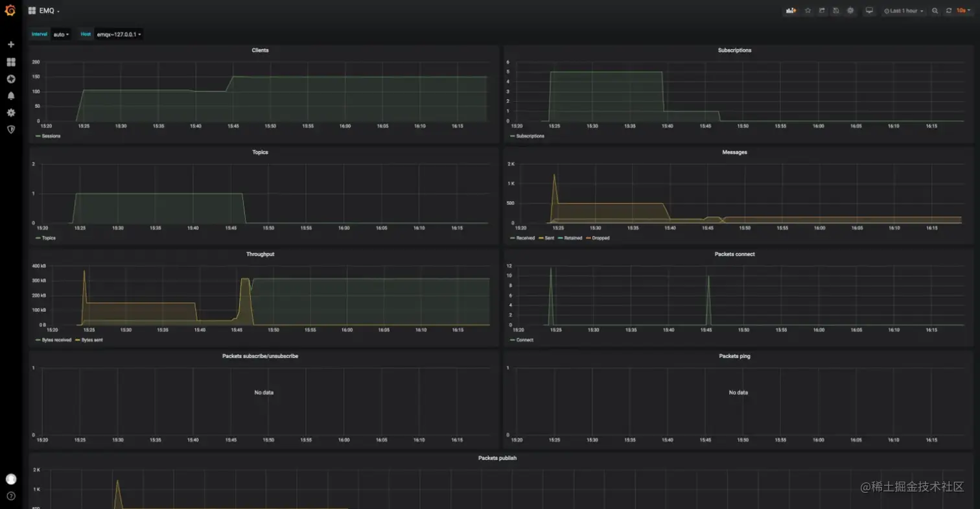
Task: Click the Share dashboard icon
Action: click(821, 10)
